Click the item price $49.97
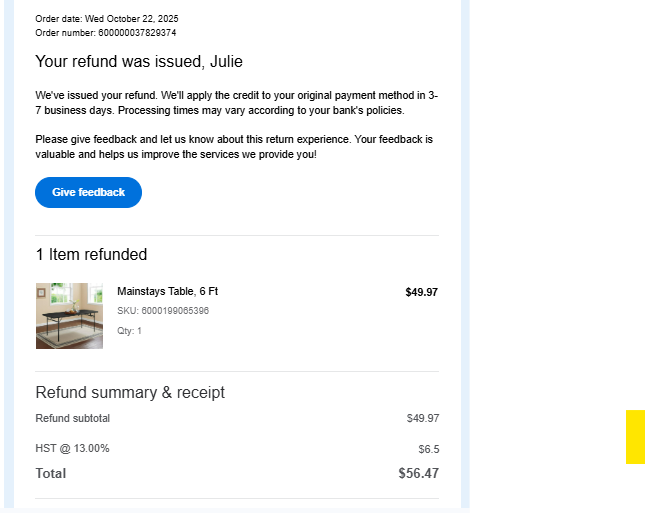The width and height of the screenshot is (646, 513). click(421, 293)
